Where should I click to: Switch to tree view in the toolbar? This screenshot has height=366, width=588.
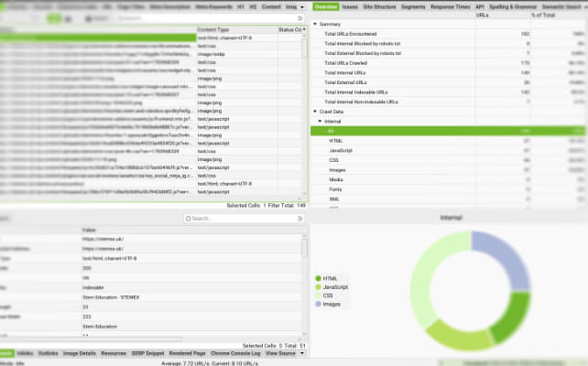tap(69, 18)
